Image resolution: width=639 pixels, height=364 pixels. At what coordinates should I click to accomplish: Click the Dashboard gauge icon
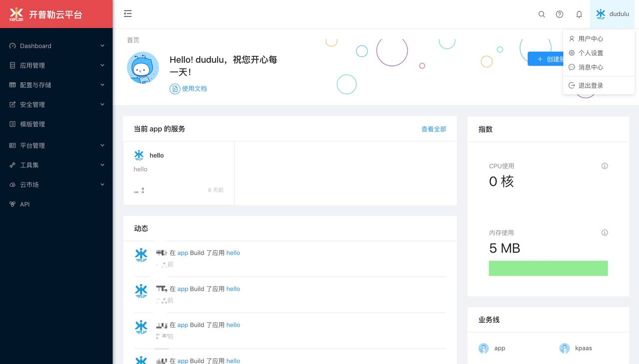[12, 46]
